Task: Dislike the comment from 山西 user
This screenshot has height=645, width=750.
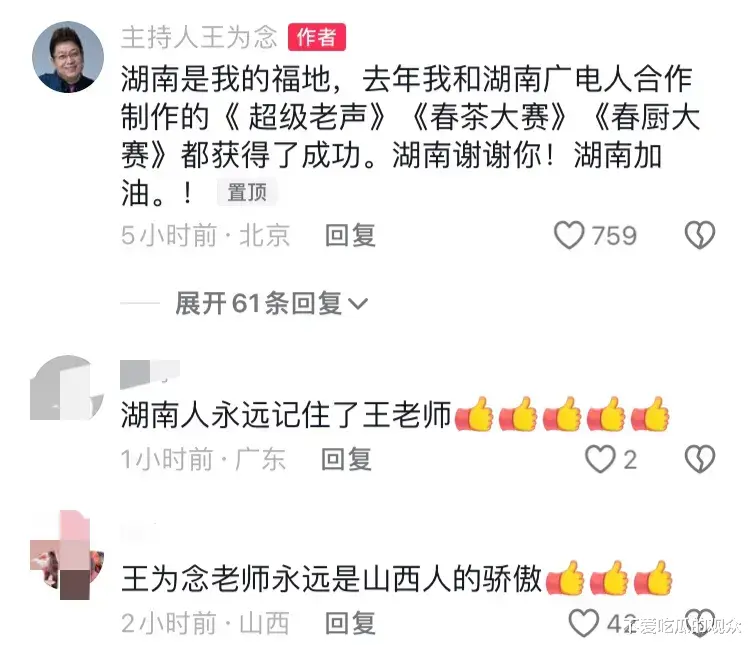Action: [700, 623]
